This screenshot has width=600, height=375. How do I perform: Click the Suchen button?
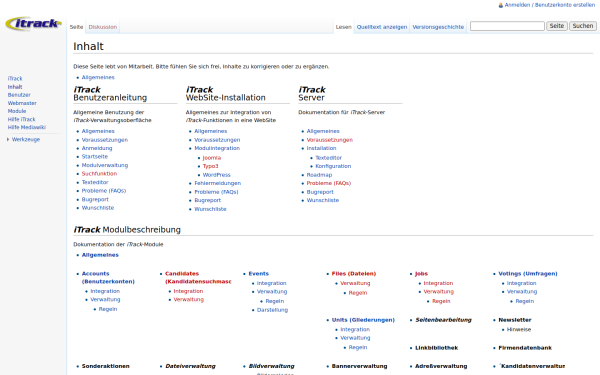[x=583, y=26]
